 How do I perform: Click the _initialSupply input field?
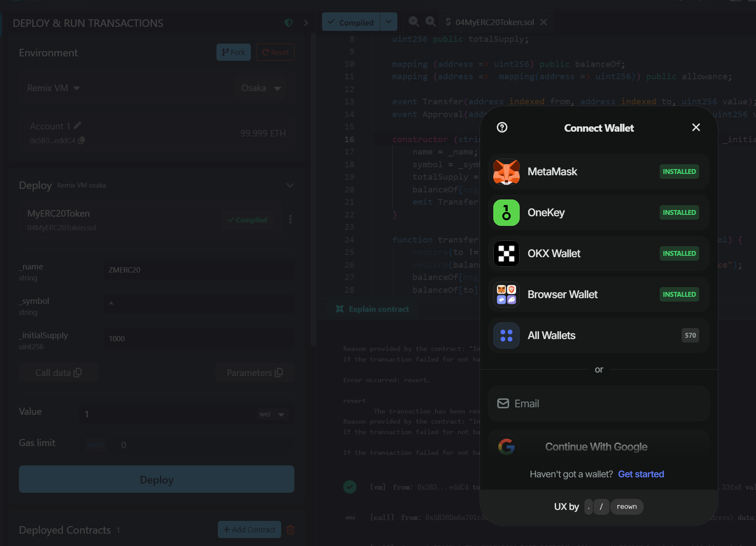(x=199, y=339)
